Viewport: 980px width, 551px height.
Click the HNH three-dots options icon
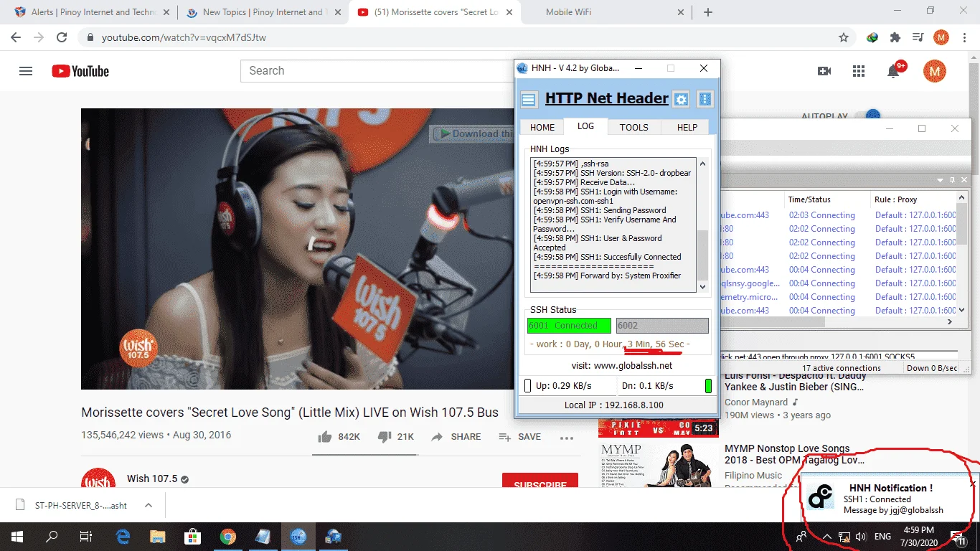click(x=705, y=99)
